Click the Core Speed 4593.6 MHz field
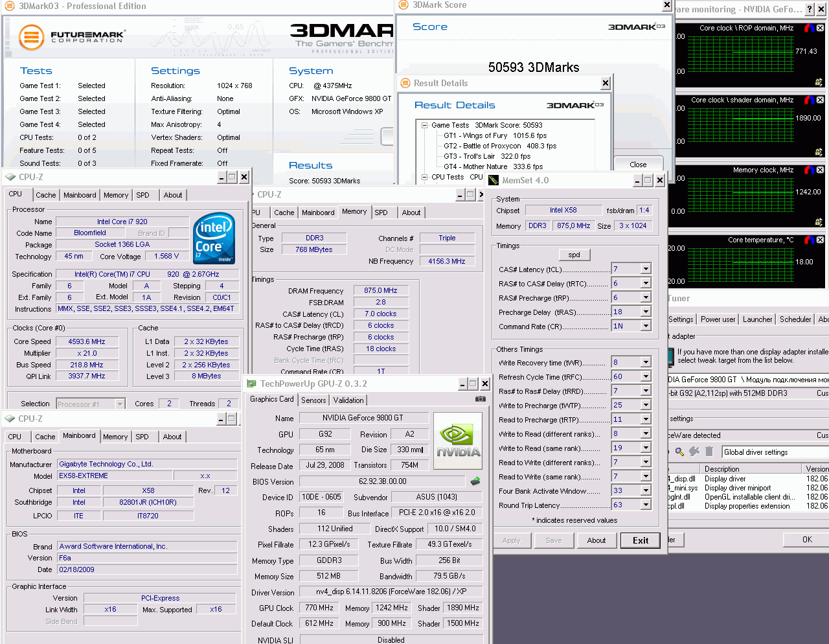 tap(87, 341)
